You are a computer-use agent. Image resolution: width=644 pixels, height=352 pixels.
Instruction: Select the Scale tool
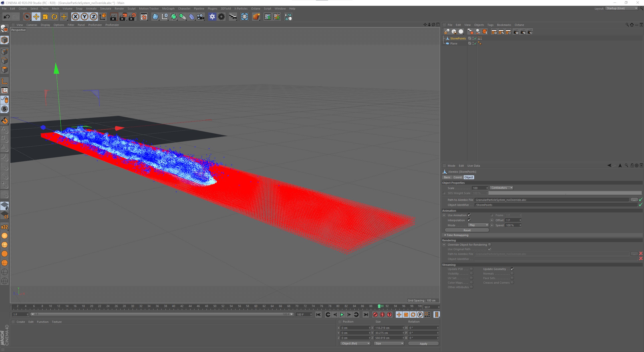click(45, 17)
